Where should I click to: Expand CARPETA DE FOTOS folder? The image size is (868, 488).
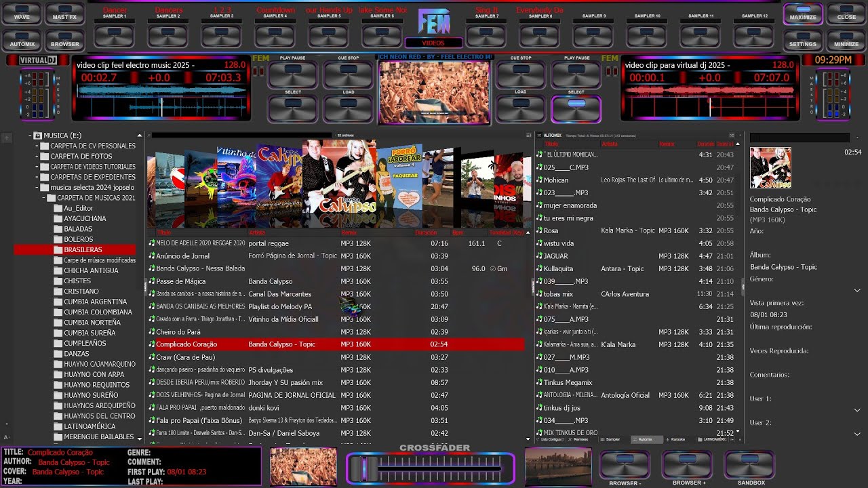[x=37, y=156]
